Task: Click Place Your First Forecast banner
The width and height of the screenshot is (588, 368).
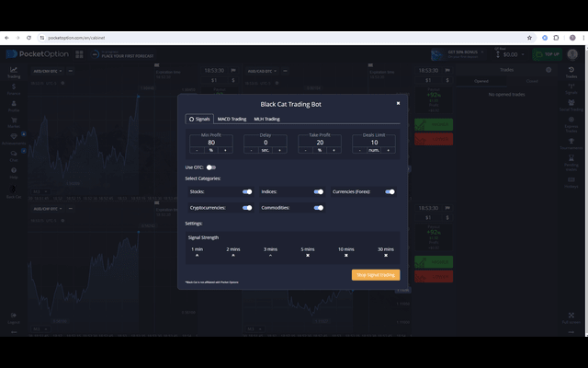Action: [x=122, y=54]
